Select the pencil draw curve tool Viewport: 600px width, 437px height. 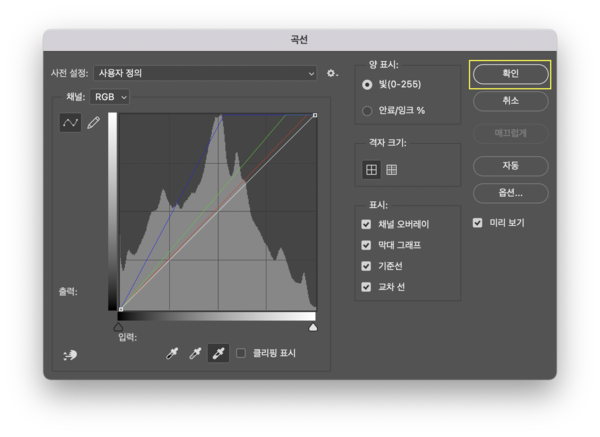(93, 122)
